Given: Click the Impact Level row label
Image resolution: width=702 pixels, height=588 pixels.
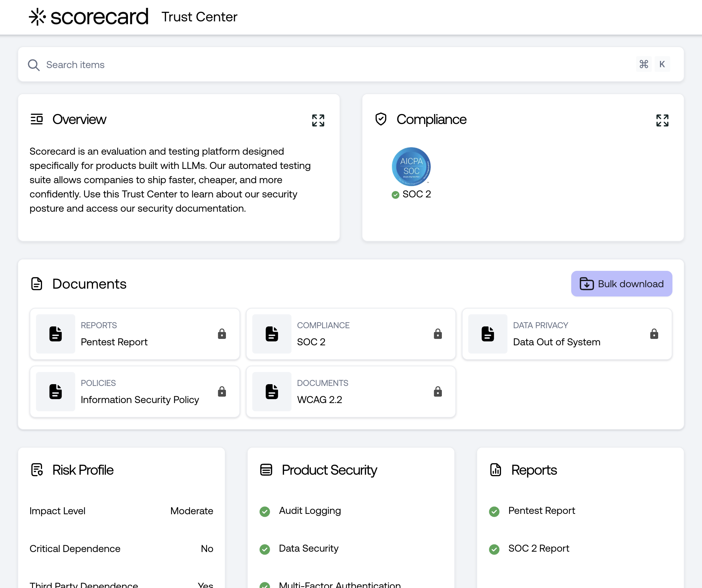Looking at the screenshot, I should pos(57,511).
